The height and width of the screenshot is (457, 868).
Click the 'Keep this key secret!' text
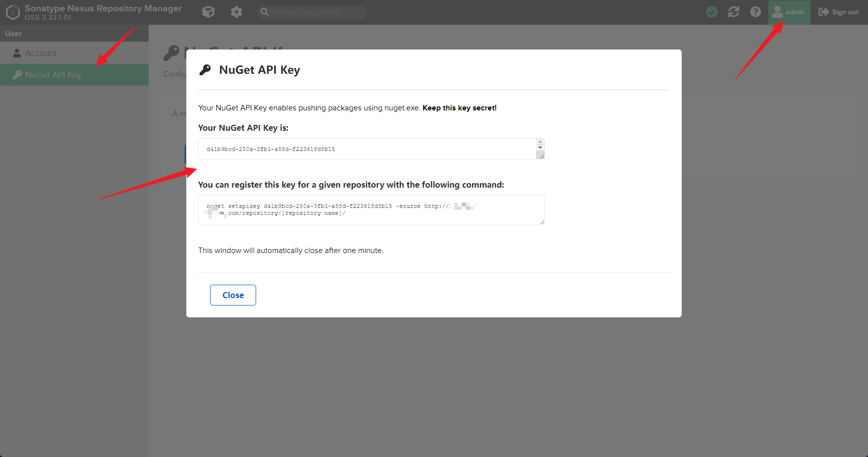coord(459,108)
